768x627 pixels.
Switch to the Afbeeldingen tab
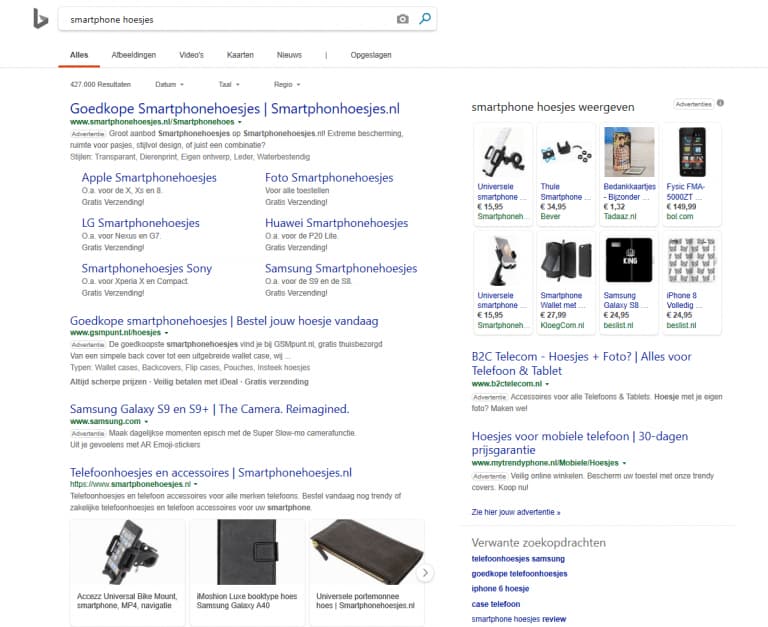(x=134, y=55)
